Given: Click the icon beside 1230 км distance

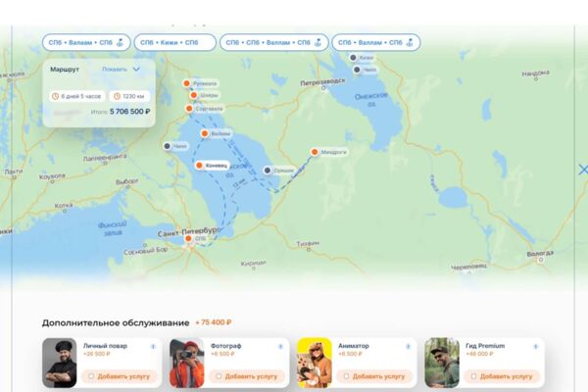Looking at the screenshot, I should coord(117,96).
